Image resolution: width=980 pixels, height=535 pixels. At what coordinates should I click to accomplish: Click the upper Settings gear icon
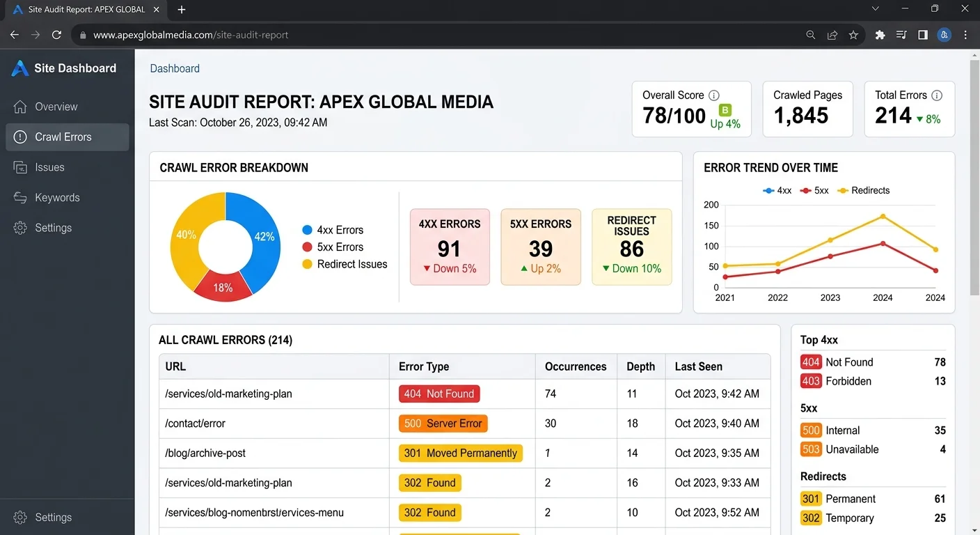pos(21,228)
